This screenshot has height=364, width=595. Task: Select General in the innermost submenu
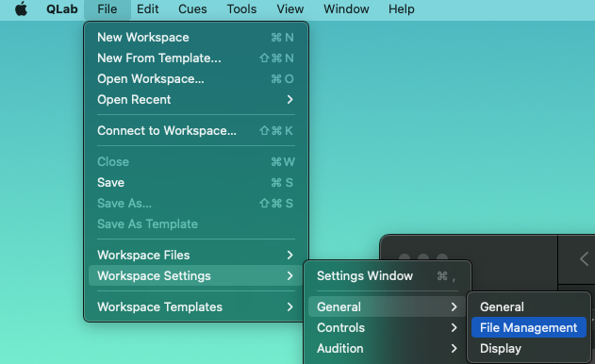point(529,306)
